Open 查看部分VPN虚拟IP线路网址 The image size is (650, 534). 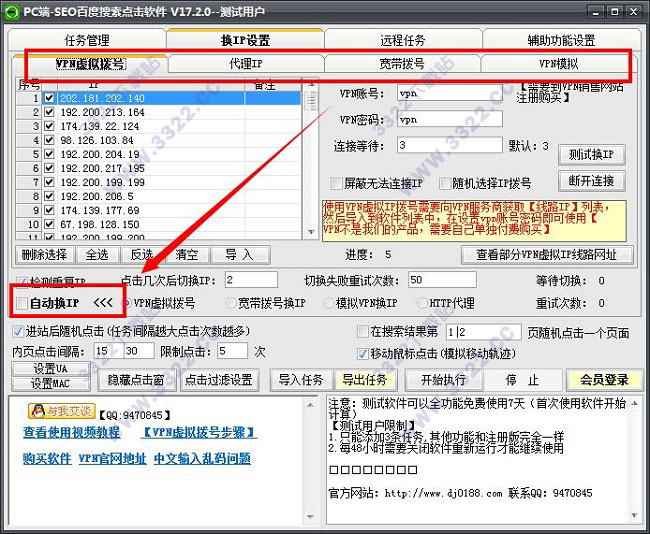coord(547,255)
